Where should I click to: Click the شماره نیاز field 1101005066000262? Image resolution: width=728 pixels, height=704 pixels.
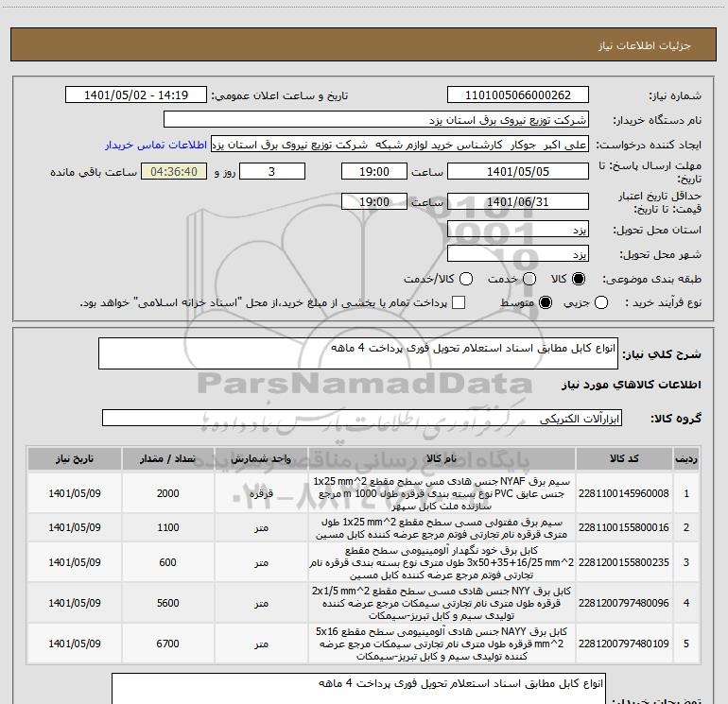coord(518,95)
